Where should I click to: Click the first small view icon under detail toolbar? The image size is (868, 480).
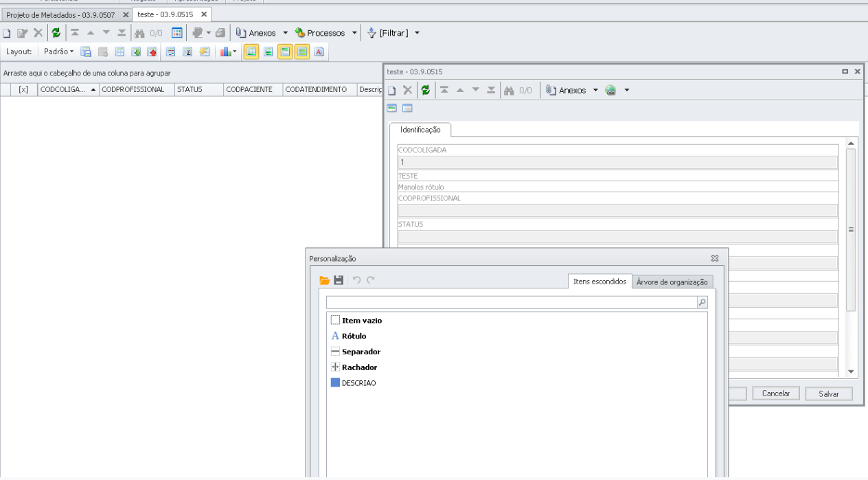tap(392, 108)
